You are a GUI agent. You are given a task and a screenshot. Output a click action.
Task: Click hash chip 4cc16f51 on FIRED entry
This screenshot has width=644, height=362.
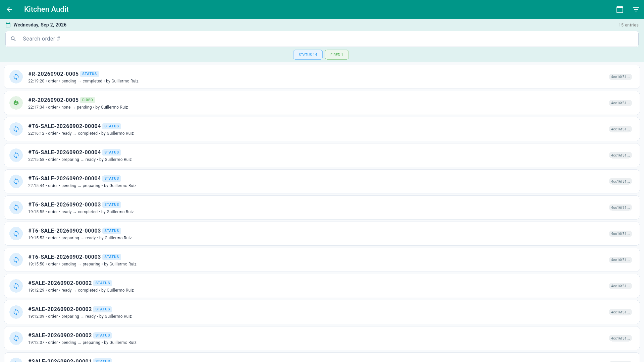coord(621,103)
